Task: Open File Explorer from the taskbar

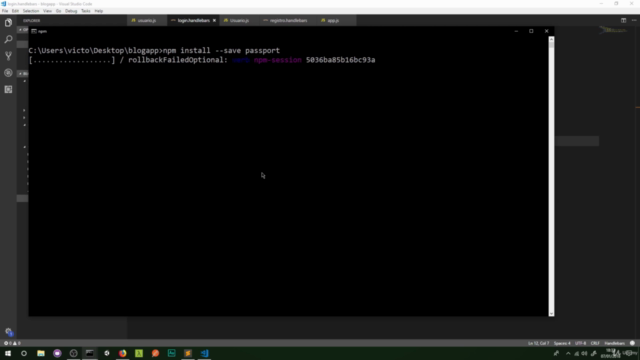Action: [x=41, y=353]
